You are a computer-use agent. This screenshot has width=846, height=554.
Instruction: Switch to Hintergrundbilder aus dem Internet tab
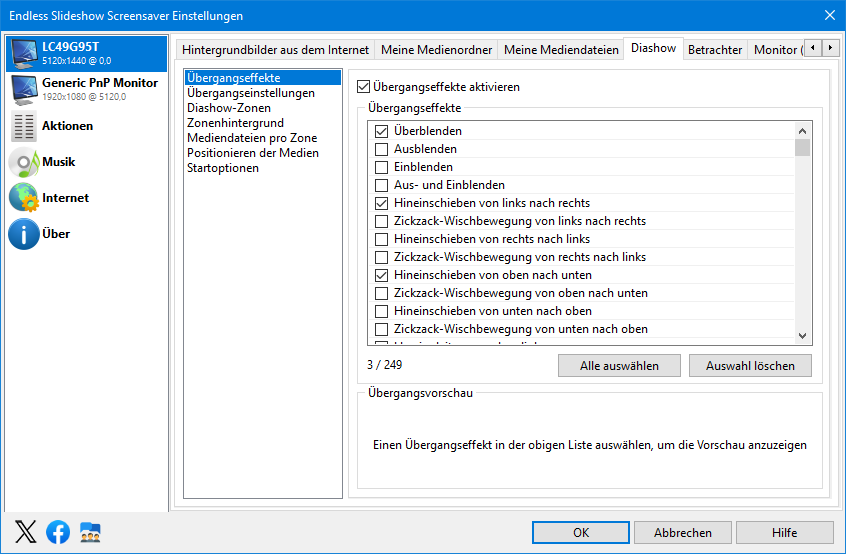pos(275,50)
